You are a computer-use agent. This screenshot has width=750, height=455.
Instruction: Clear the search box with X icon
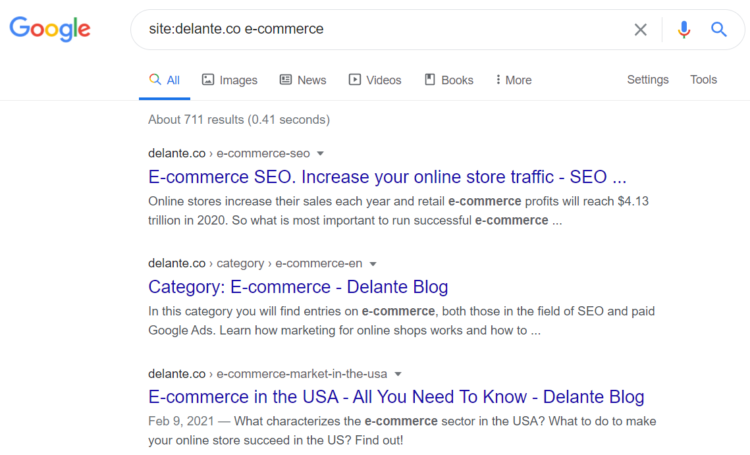point(640,29)
